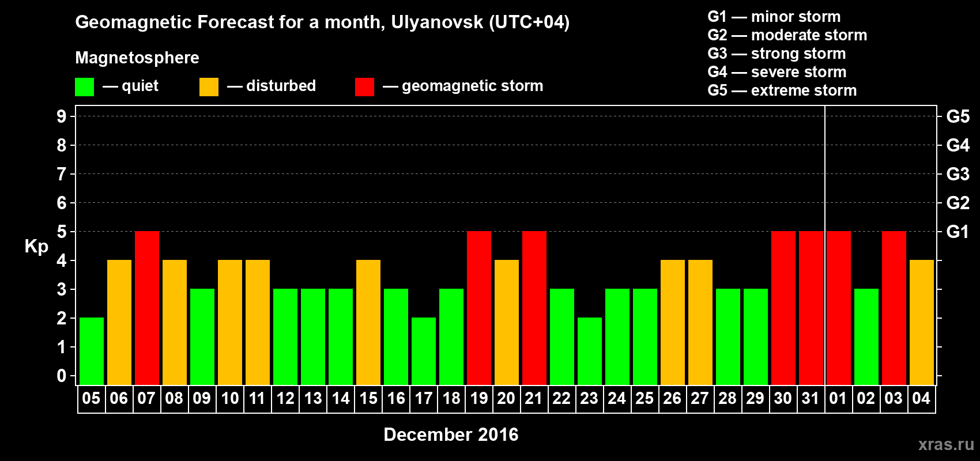
Task: Click Kp value 9 on left axis
Action: click(x=62, y=116)
